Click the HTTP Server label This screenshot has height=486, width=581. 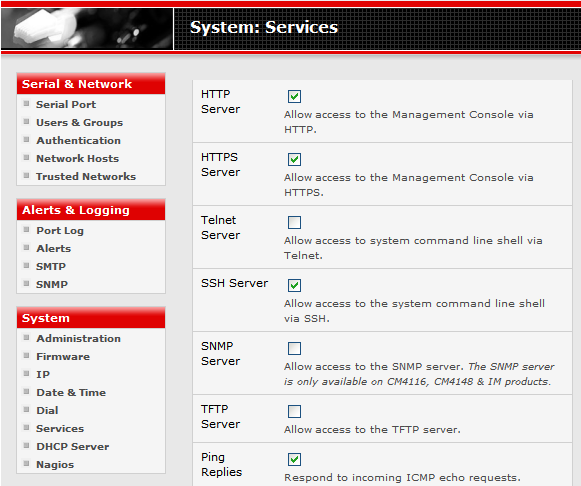click(x=220, y=101)
